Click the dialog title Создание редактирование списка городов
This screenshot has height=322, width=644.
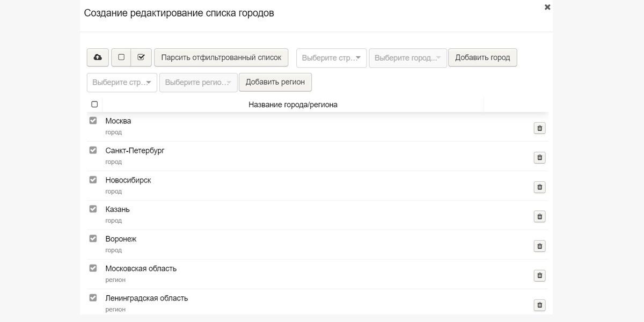[179, 13]
